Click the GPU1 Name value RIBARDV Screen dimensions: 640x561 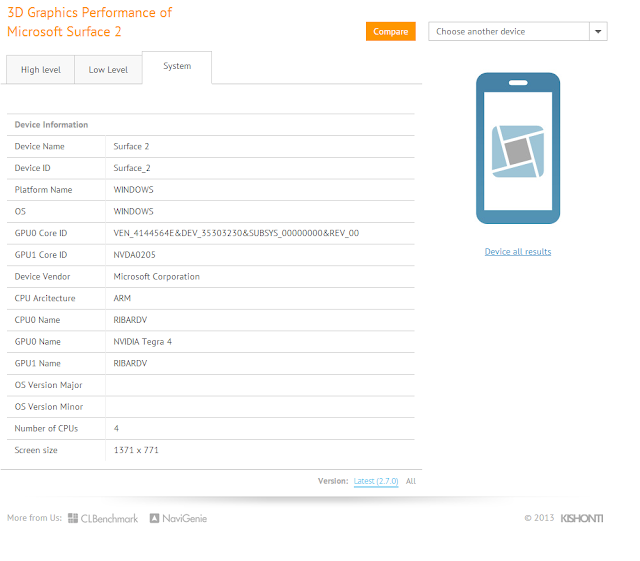[130, 363]
